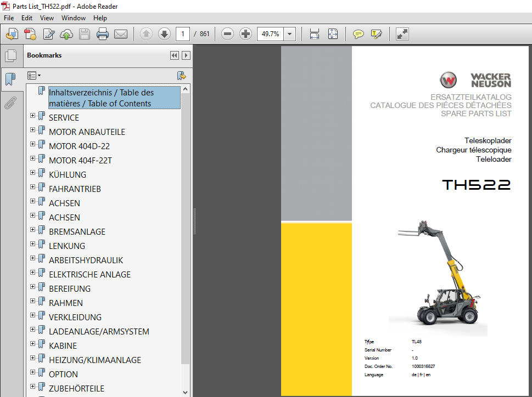Viewport: 532px width, 397px height.
Task: Click the fit width scrolling icon
Action: coord(315,34)
